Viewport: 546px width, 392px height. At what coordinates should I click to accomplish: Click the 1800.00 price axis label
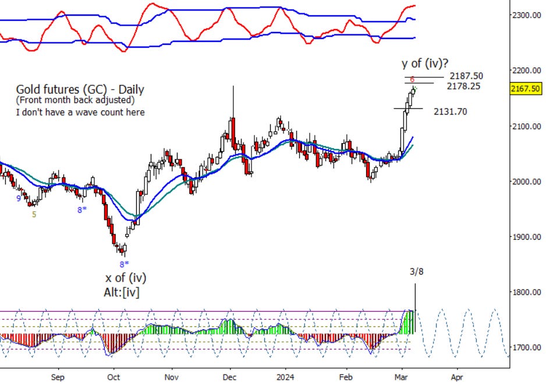click(x=526, y=292)
